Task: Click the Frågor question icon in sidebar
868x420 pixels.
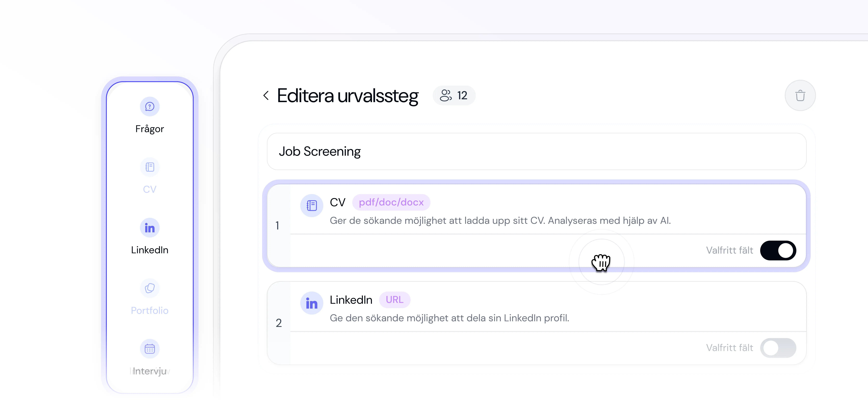Action: 150,107
